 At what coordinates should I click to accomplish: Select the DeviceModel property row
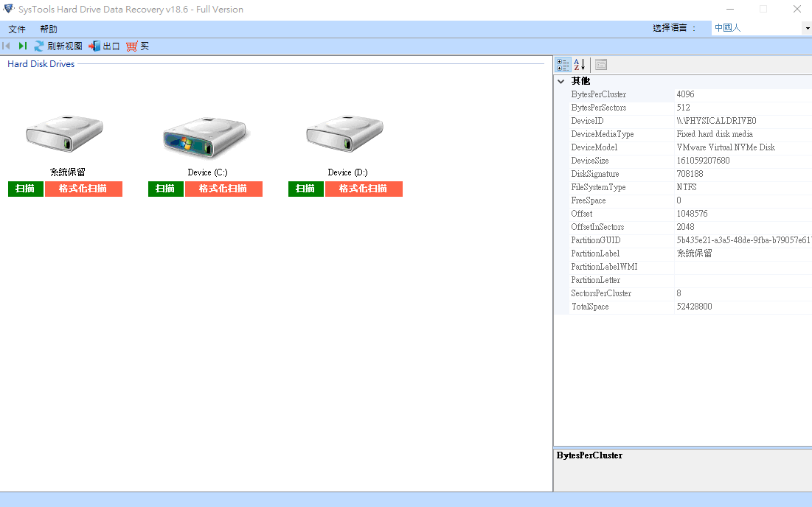pos(691,147)
